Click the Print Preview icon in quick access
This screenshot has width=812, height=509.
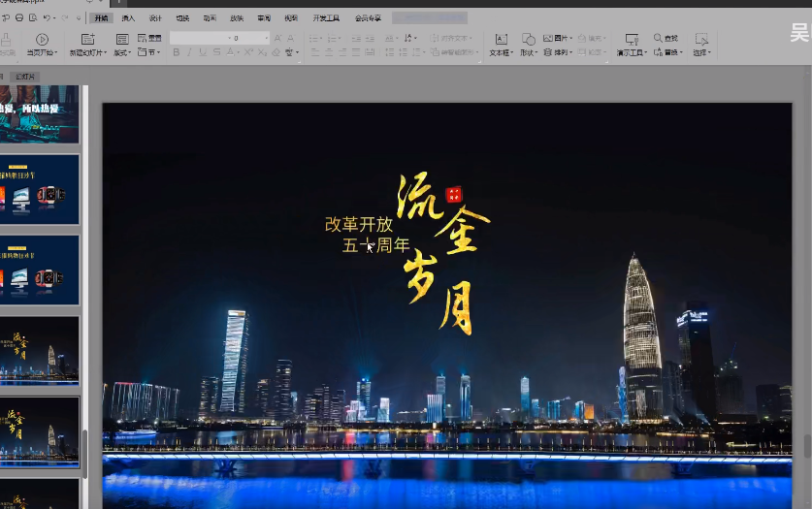point(33,17)
